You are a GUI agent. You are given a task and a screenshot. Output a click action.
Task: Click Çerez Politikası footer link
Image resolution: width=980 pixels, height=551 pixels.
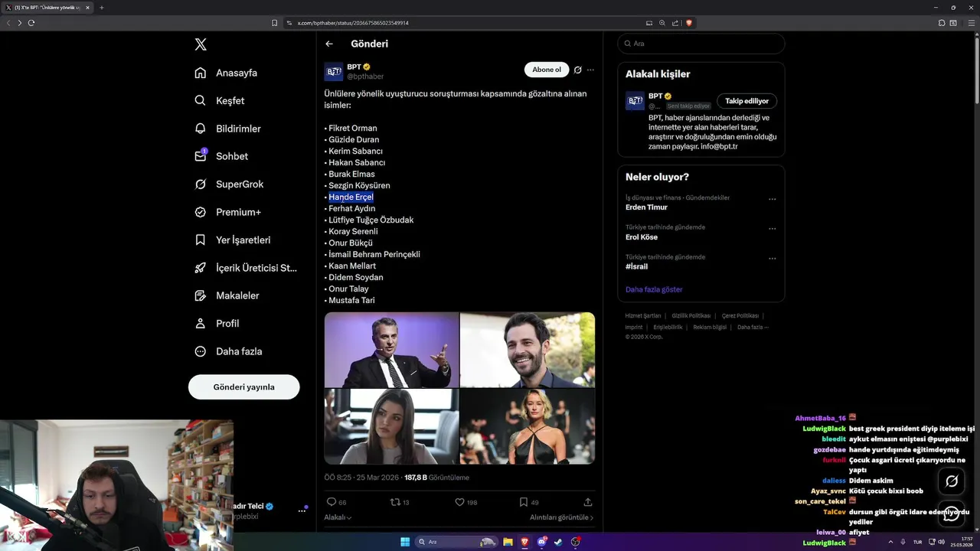pos(740,315)
